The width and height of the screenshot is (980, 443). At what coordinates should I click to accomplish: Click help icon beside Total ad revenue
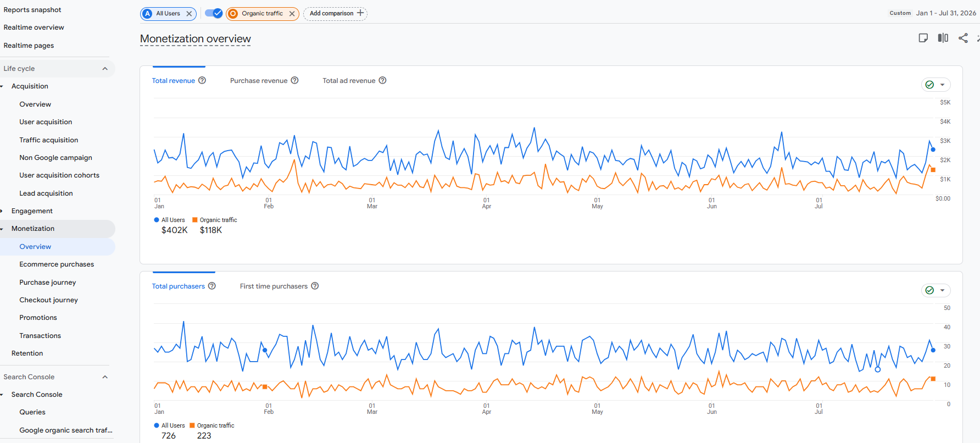coord(383,80)
